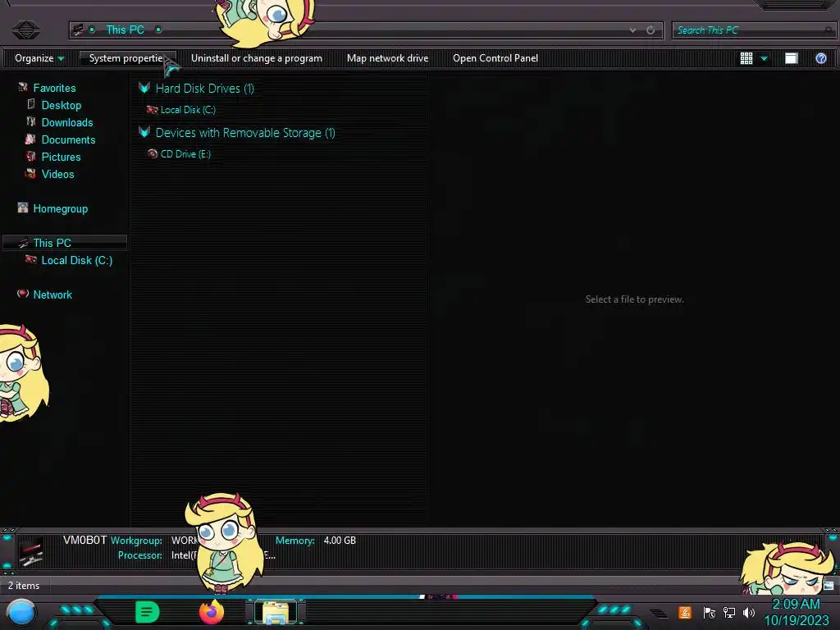Select Favorites in navigation pane
Screen dimensions: 840x630
(54, 88)
